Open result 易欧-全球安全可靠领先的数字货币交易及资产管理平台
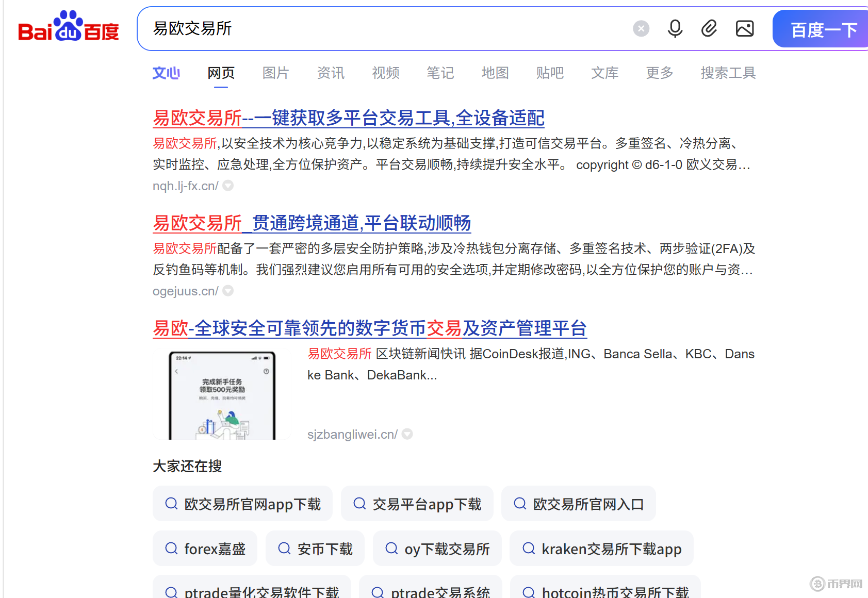This screenshot has width=868, height=598. [370, 328]
